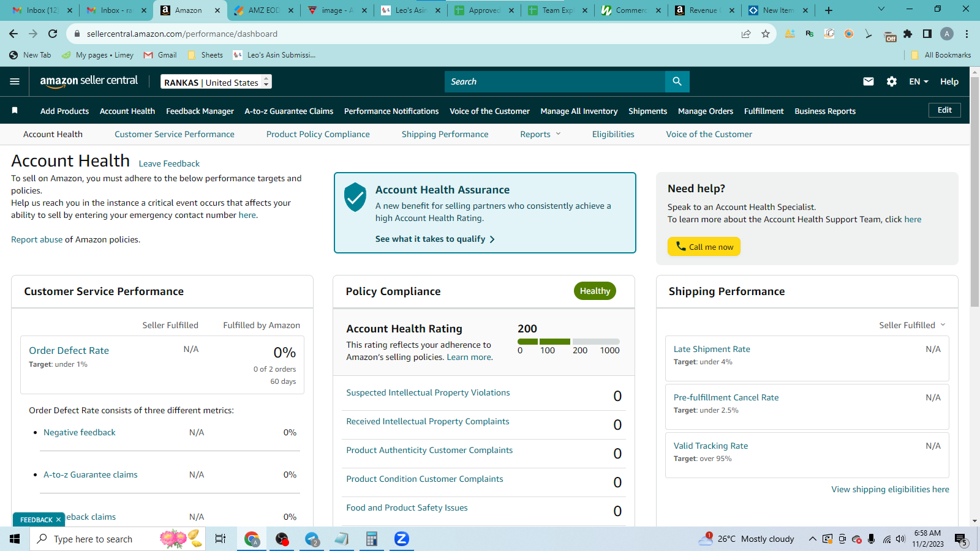Open Suspected Intellectual Property Violations link
980x551 pixels.
point(428,392)
